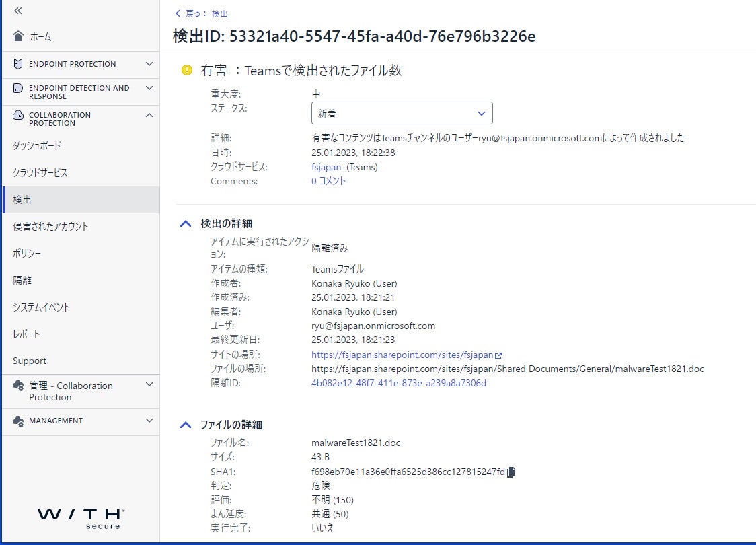Click 危険 verdict value
This screenshot has width=756, height=545.
coord(321,486)
